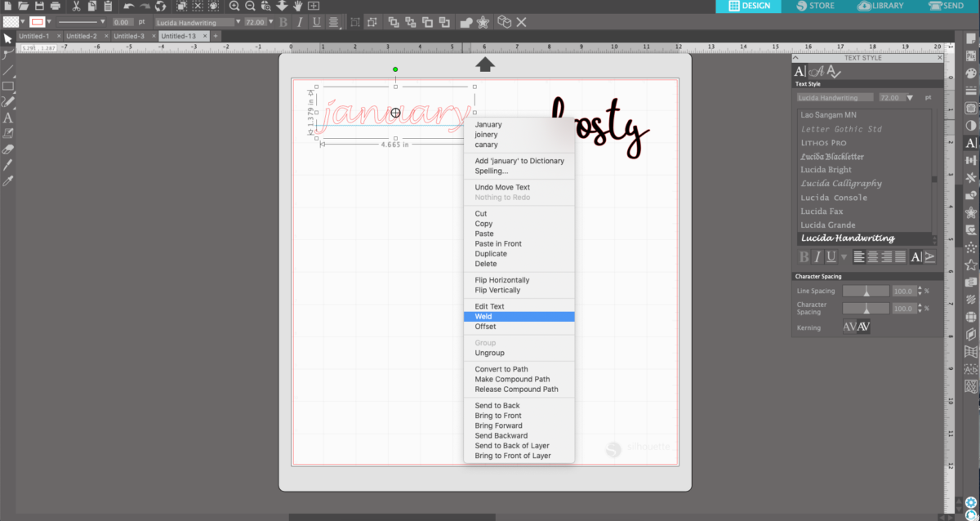Viewport: 980px width, 521px height.
Task: Move the Character Spacing slider
Action: (x=866, y=309)
